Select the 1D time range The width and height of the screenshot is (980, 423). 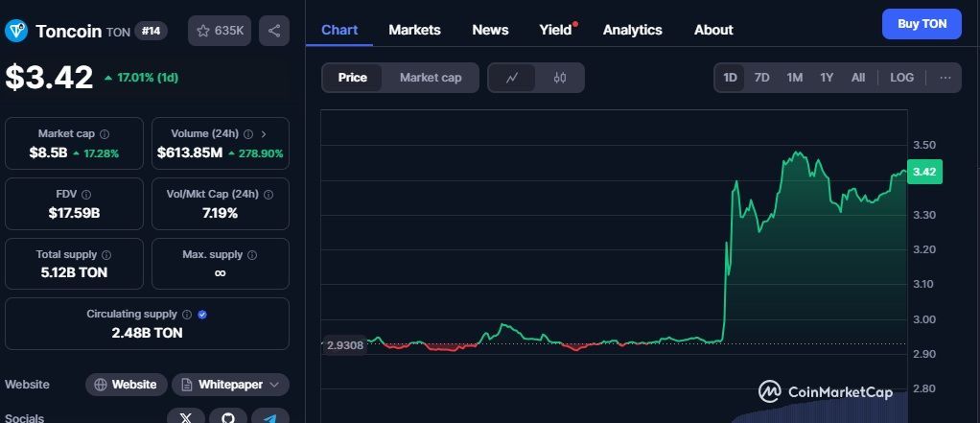point(730,78)
